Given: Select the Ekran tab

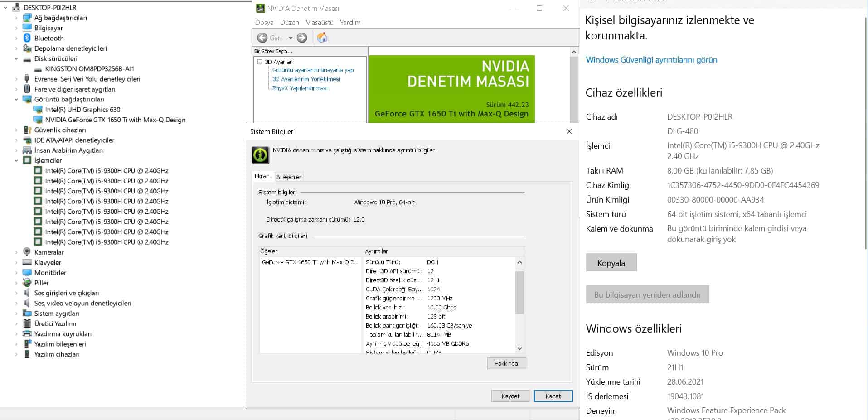Looking at the screenshot, I should coord(262,176).
